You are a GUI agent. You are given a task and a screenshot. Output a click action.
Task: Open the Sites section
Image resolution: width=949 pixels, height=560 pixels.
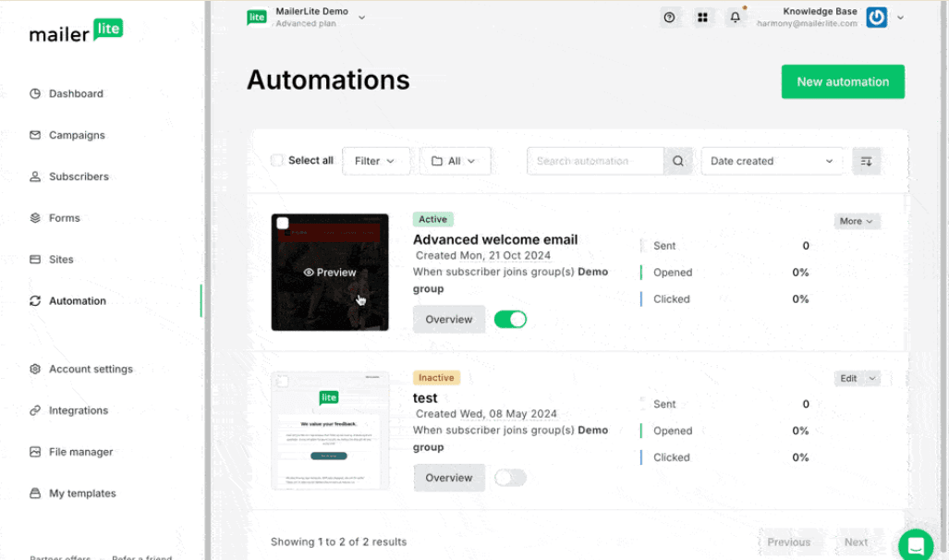[x=61, y=259]
